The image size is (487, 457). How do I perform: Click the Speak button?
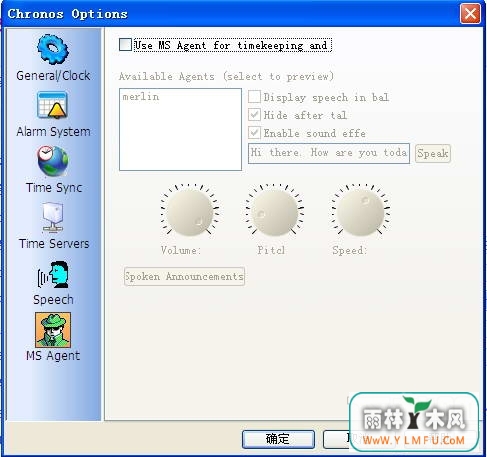(x=433, y=153)
